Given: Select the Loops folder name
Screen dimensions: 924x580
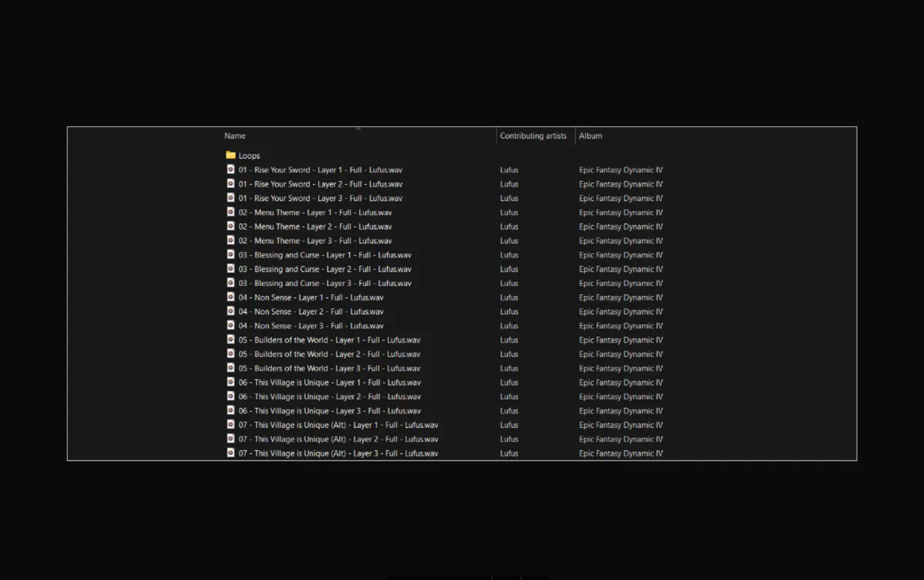Looking at the screenshot, I should click(x=249, y=156).
